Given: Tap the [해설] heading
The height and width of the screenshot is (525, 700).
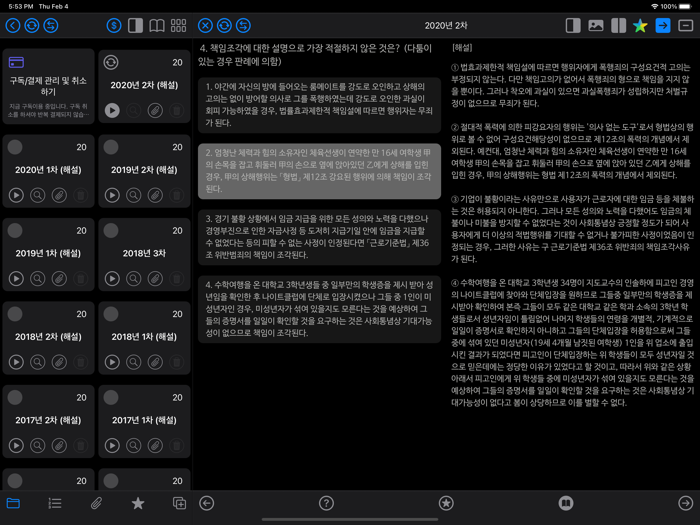Looking at the screenshot, I should tap(462, 47).
